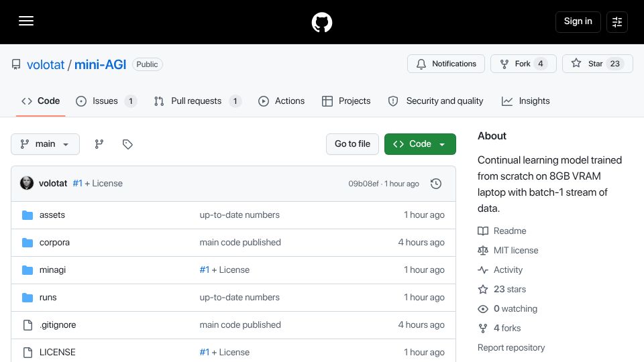Open Security and quality tab
The height and width of the screenshot is (362, 644).
point(435,101)
